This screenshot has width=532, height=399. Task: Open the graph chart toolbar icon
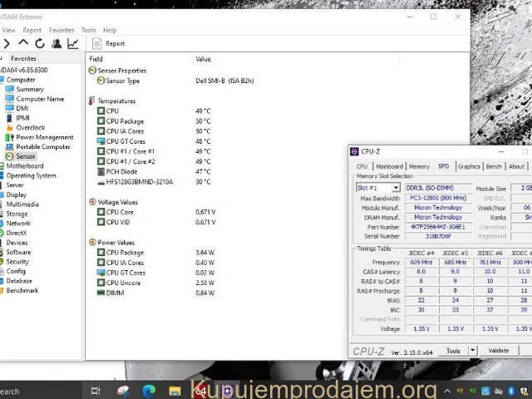pyautogui.click(x=73, y=43)
